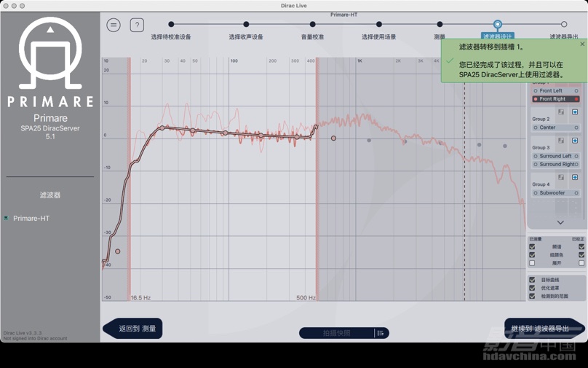This screenshot has height=368, width=588.
Task: Toggle measured 组颜色 checkbox
Action: (532, 255)
